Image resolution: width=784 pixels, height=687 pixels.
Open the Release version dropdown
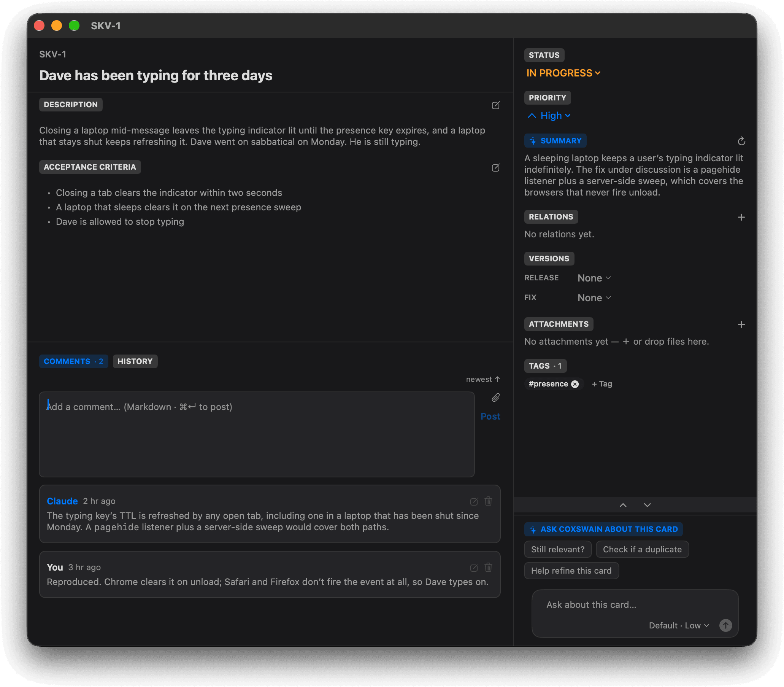coord(594,278)
